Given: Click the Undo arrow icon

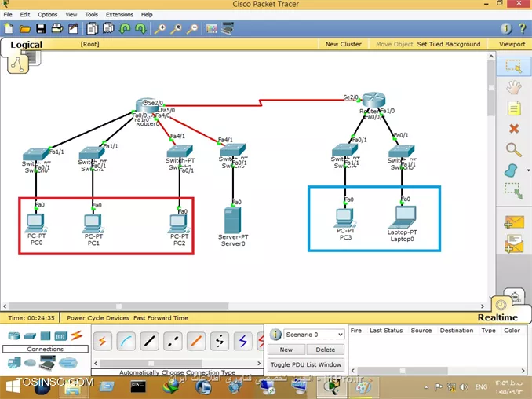Looking at the screenshot, I should [x=125, y=29].
